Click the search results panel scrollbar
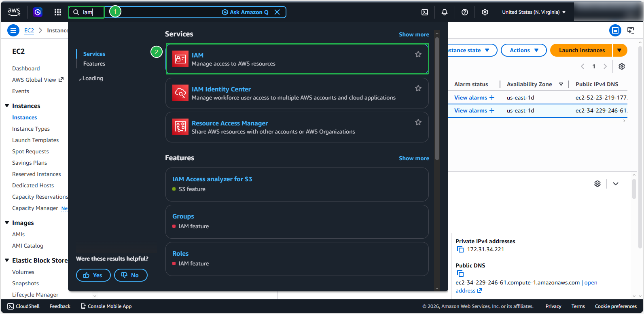644x314 pixels. 437,99
